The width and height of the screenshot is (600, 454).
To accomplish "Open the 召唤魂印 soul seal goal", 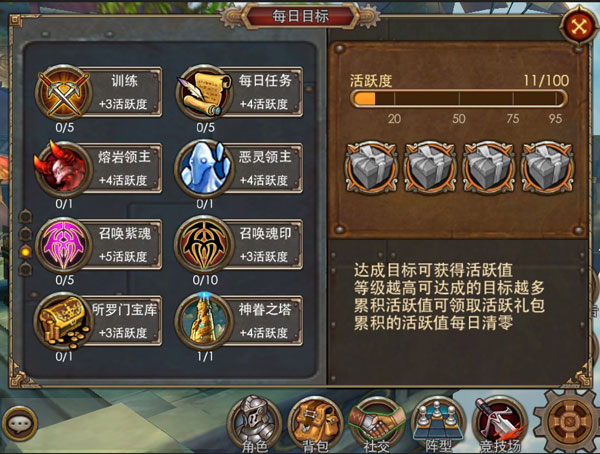I will point(240,244).
